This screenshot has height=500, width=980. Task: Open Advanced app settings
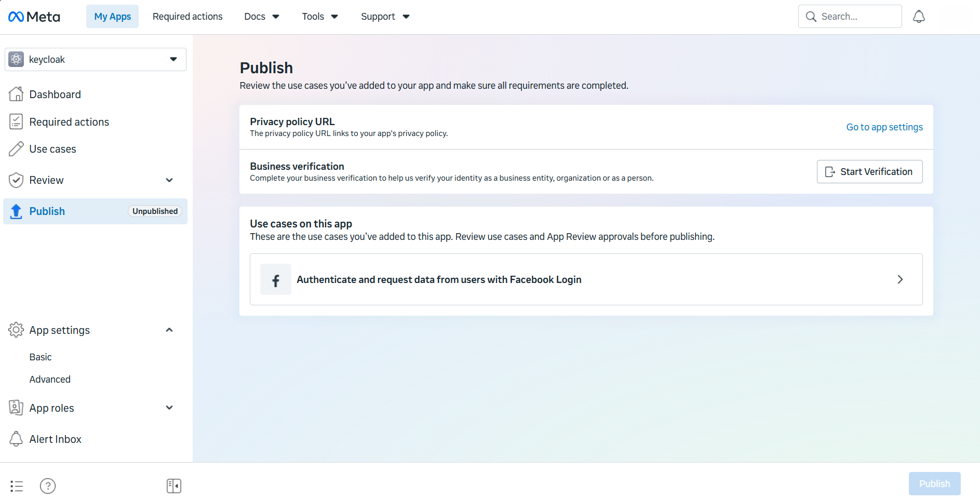pos(50,380)
